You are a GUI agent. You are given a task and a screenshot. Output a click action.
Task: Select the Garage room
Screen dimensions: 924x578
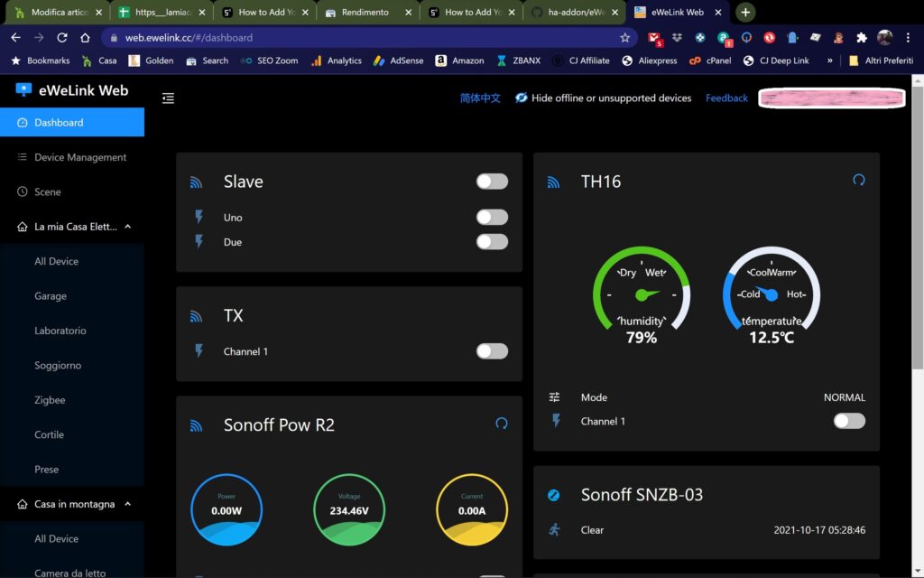(72, 296)
